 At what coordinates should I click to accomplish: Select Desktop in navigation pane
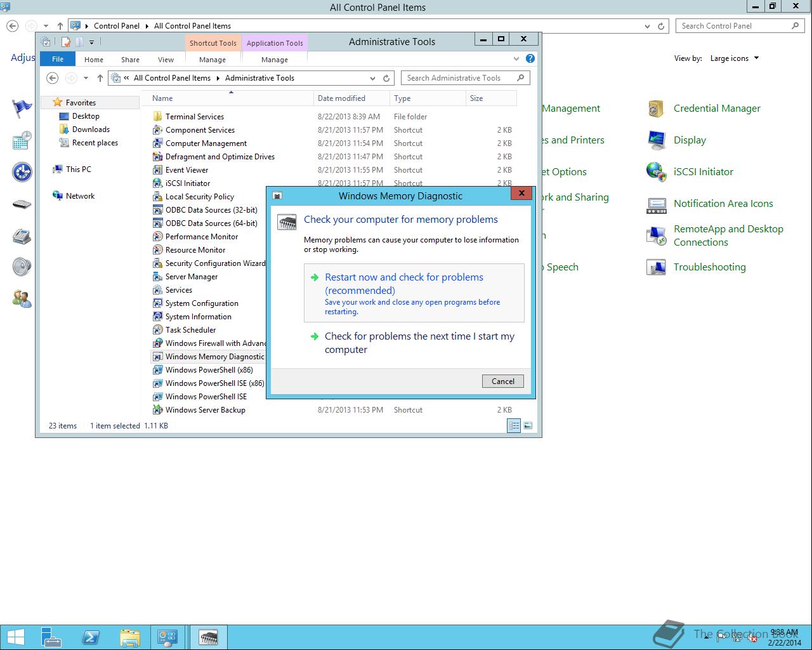[86, 116]
